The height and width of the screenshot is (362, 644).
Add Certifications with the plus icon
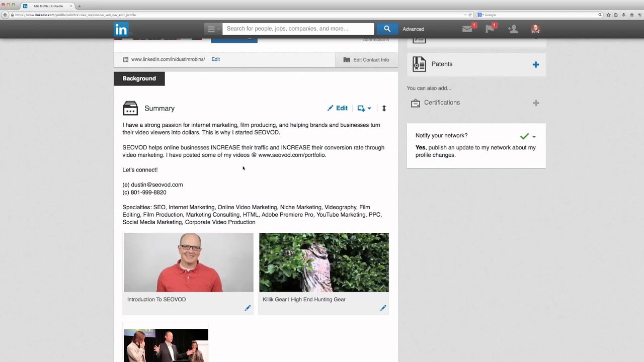[x=536, y=103]
